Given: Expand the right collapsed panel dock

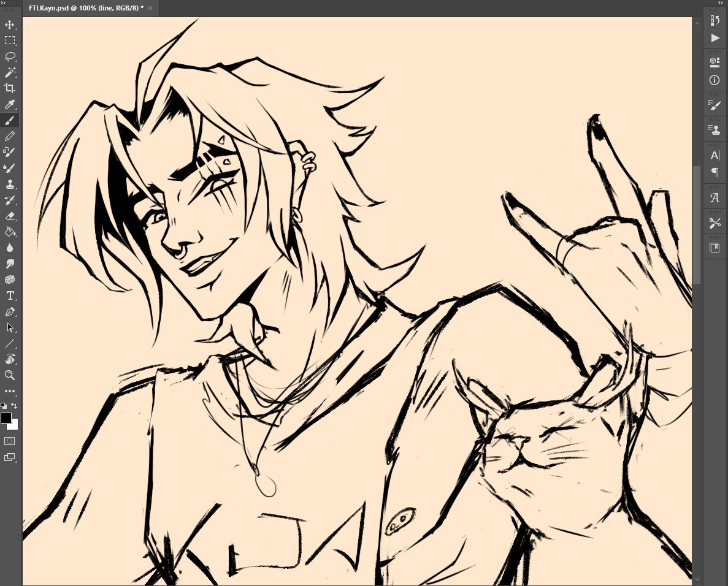Looking at the screenshot, I should point(720,3).
